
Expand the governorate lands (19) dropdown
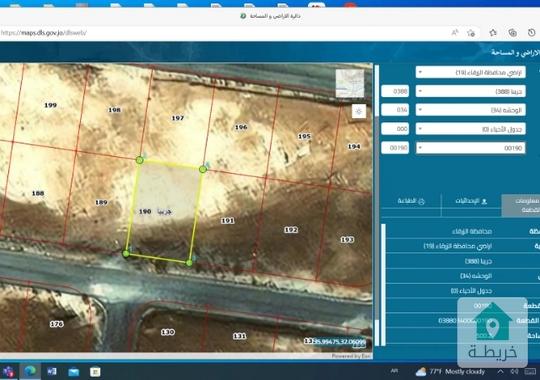(x=470, y=72)
